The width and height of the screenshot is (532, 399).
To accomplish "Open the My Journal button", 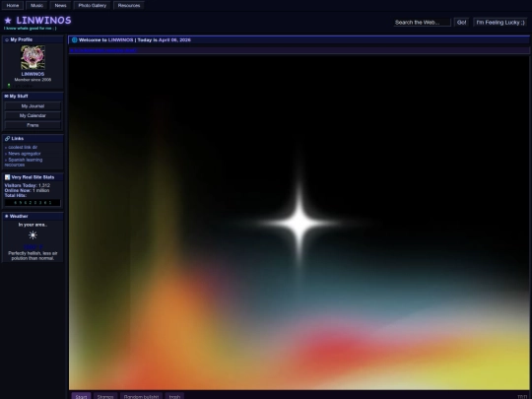I will pyautogui.click(x=33, y=106).
